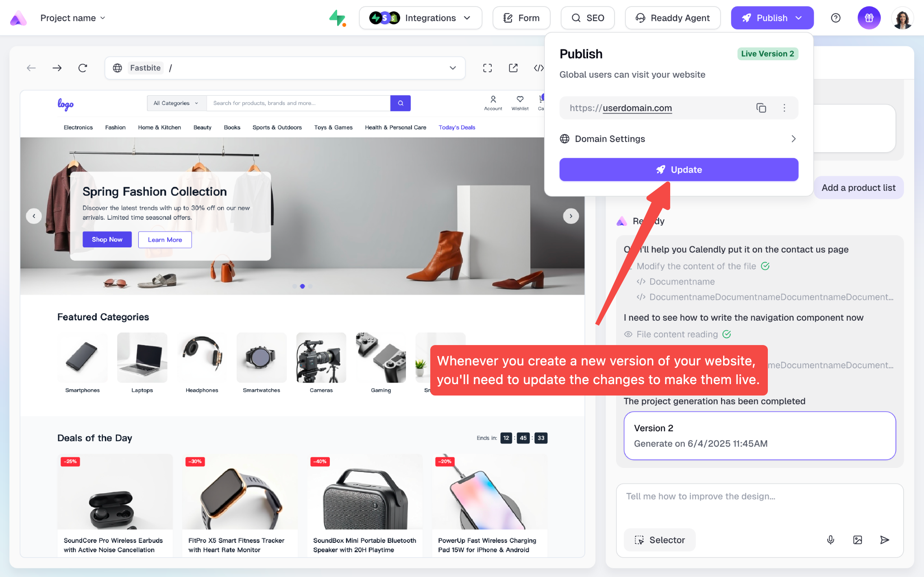Open preview in new tab icon
Screen dimensions: 924x577
click(513, 68)
